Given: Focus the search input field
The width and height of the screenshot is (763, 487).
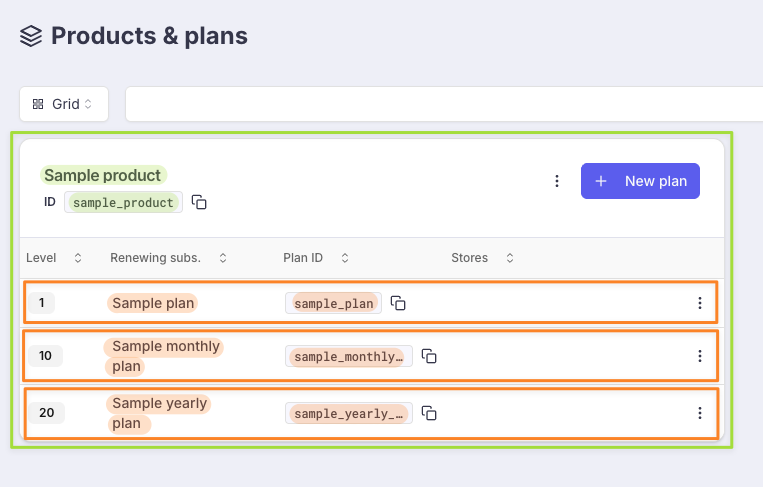Looking at the screenshot, I should coord(440,104).
